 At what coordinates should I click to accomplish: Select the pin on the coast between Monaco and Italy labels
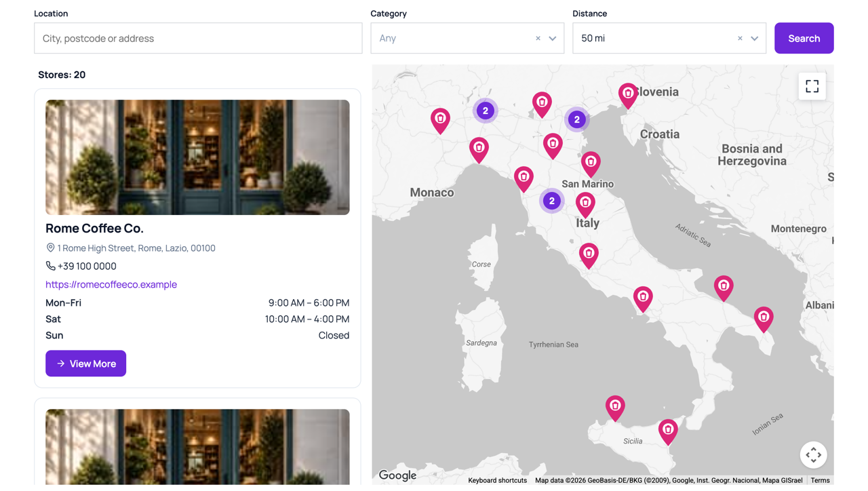(524, 179)
